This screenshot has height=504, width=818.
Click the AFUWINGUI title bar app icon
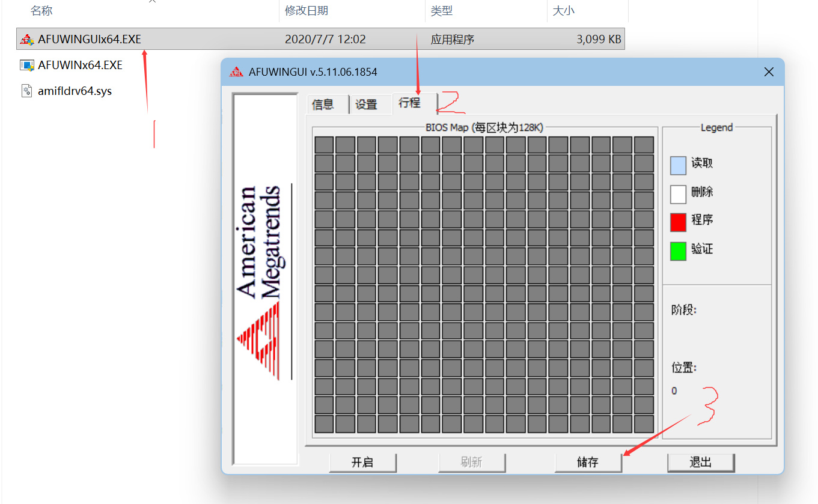237,72
